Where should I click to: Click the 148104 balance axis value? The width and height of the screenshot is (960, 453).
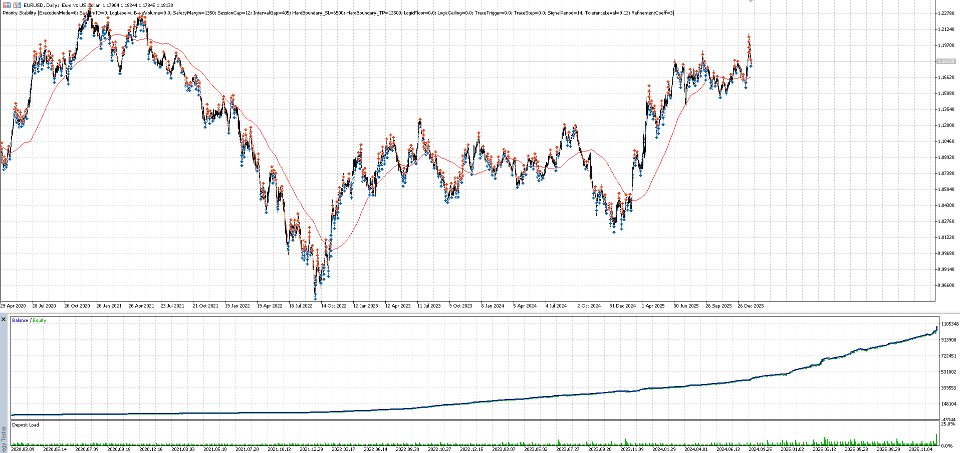[x=949, y=404]
